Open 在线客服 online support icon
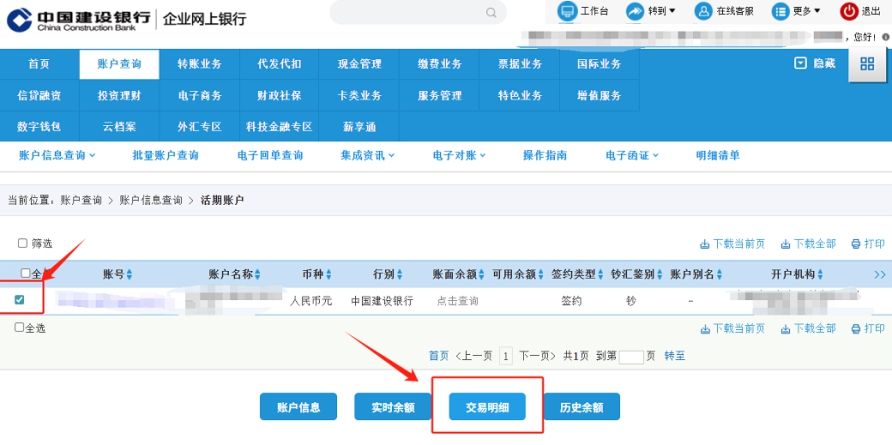 (704, 11)
